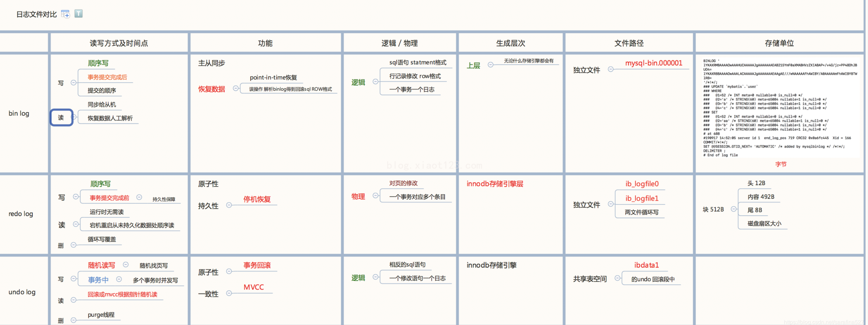Select the 提交的顺序 node
The image size is (868, 325).
point(102,91)
